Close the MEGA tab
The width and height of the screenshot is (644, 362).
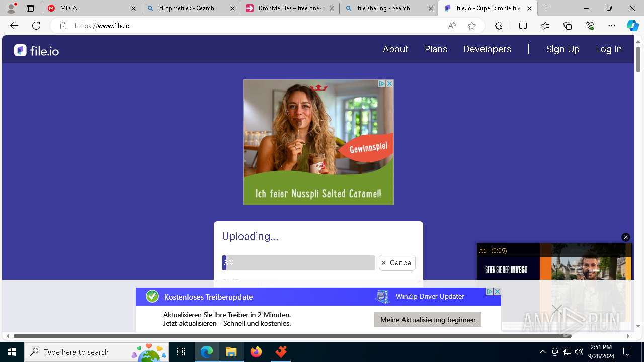133,8
